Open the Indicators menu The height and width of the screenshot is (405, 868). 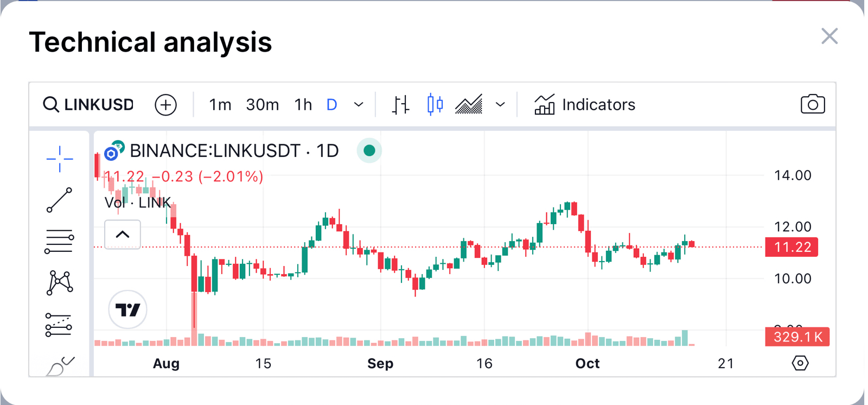coord(585,105)
